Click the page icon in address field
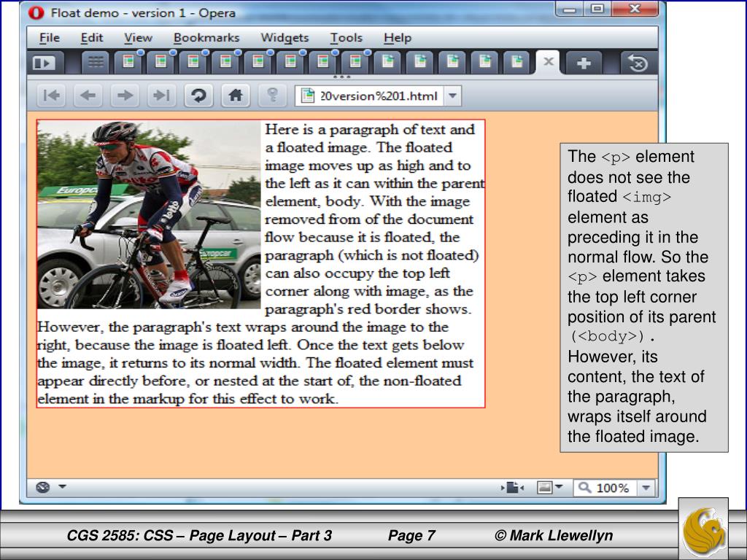This screenshot has width=747, height=560. click(x=309, y=96)
